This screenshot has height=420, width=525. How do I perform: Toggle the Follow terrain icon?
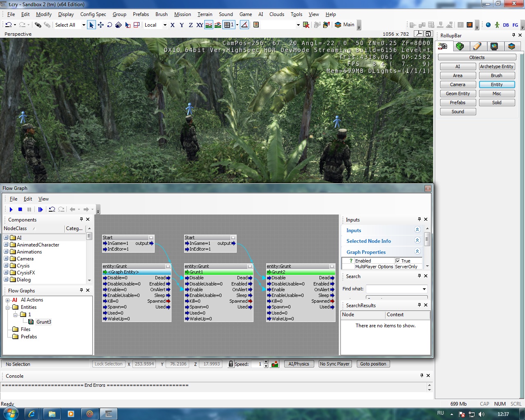tap(209, 25)
